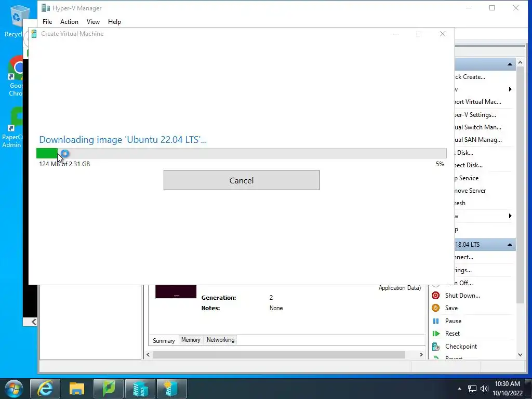Open the Help menu in Hyper-V Manager
This screenshot has height=399, width=532.
coord(114,22)
